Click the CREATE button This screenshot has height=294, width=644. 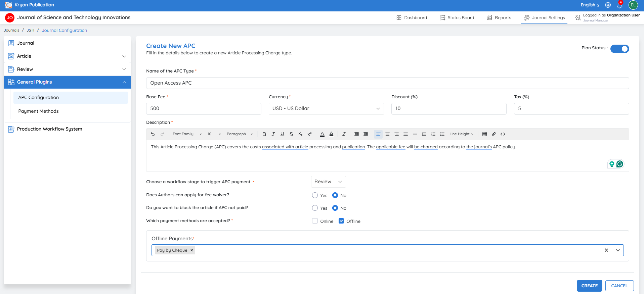(x=589, y=286)
